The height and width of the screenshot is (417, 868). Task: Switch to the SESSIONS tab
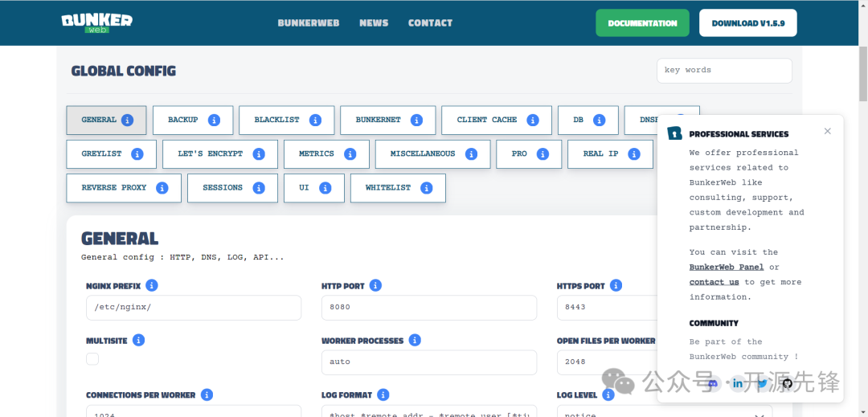(232, 188)
